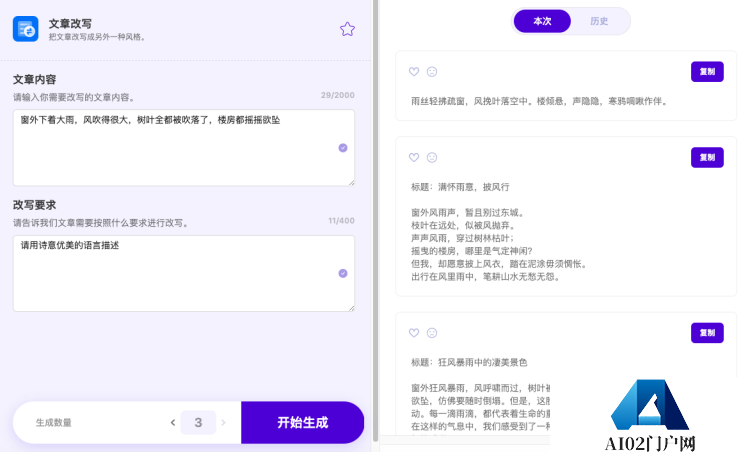
Task: Decrease 生成数量 with the left arrow
Action: tap(173, 423)
